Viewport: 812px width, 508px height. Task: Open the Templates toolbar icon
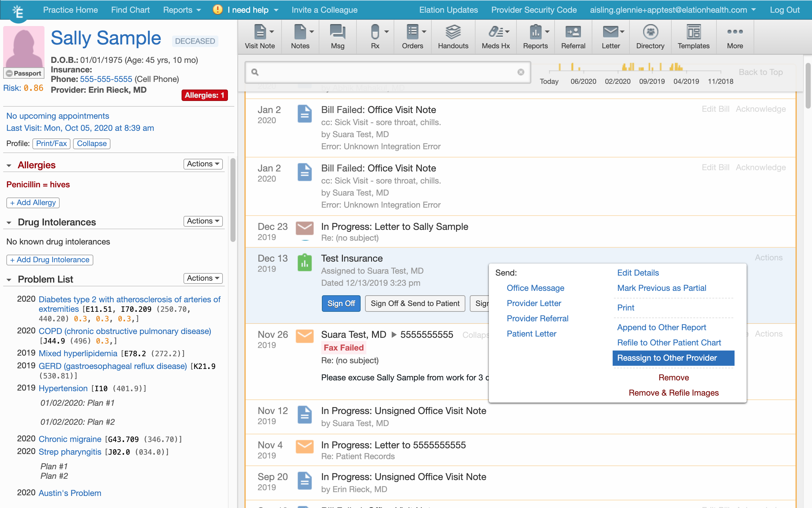tap(694, 33)
